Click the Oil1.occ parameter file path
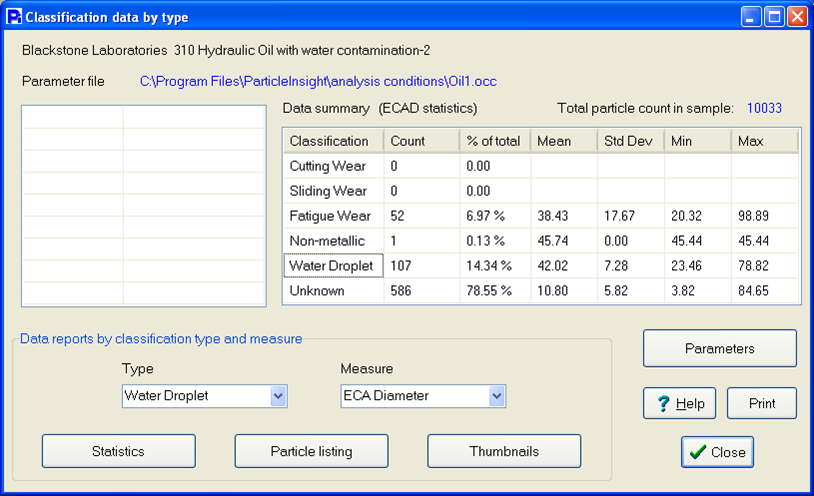Screen dimensions: 814x496 click(318, 80)
